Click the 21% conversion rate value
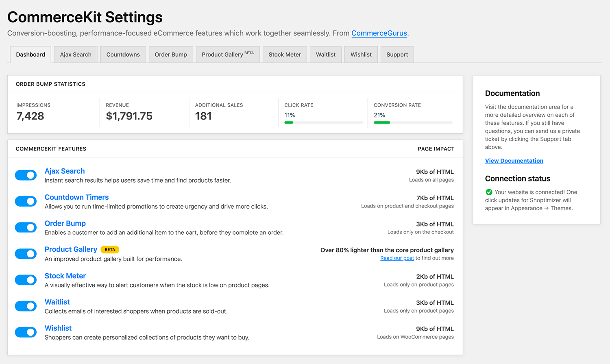Screen dimensions: 610x364 379,115
